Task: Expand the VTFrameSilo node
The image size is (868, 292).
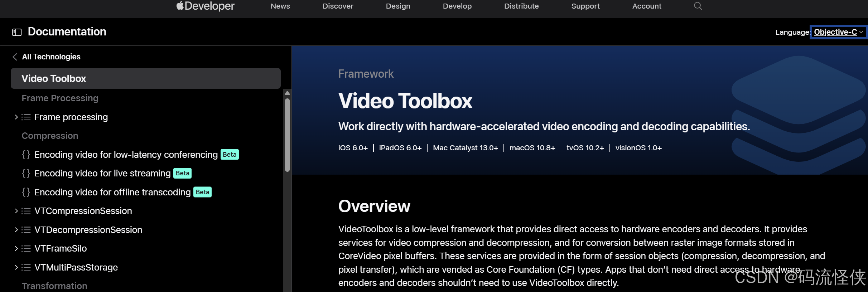Action: point(16,248)
